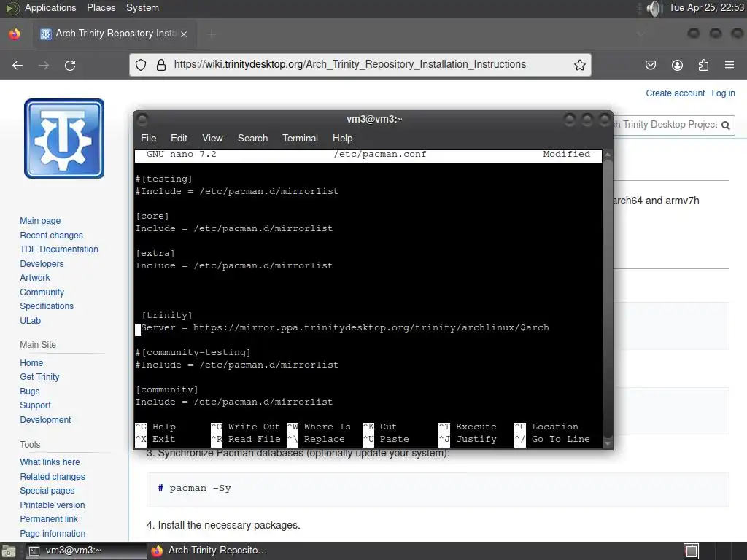The height and width of the screenshot is (560, 747).
Task: Open the Places menu in top panel
Action: point(101,7)
